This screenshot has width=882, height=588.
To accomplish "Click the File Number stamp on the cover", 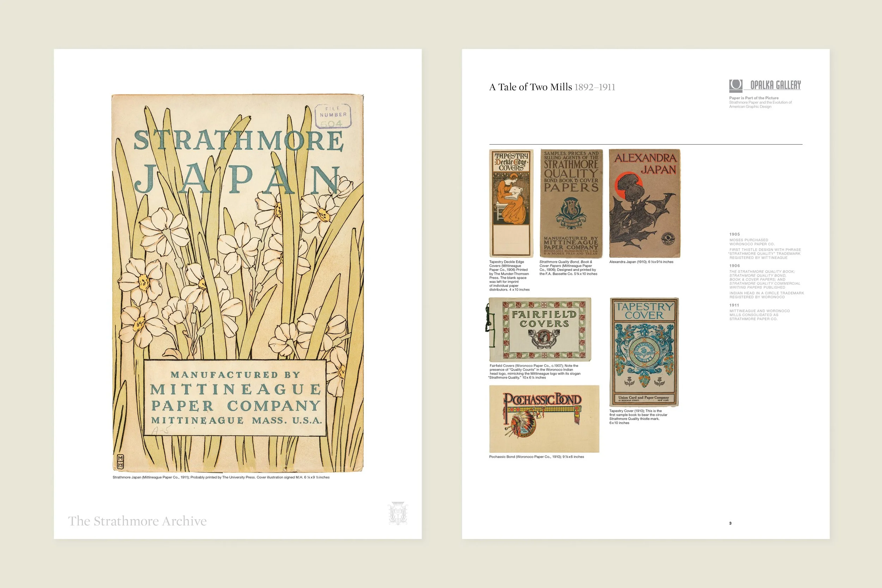I will (333, 116).
